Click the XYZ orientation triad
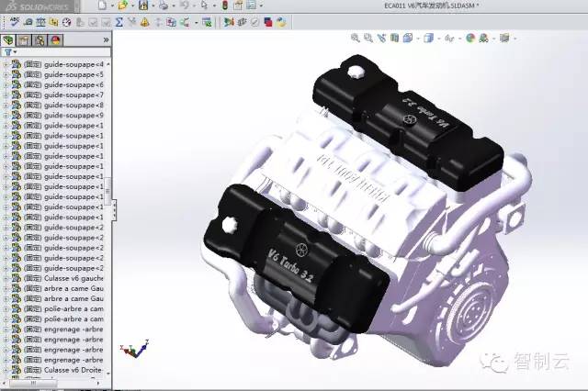The width and height of the screenshot is (588, 391). click(135, 349)
